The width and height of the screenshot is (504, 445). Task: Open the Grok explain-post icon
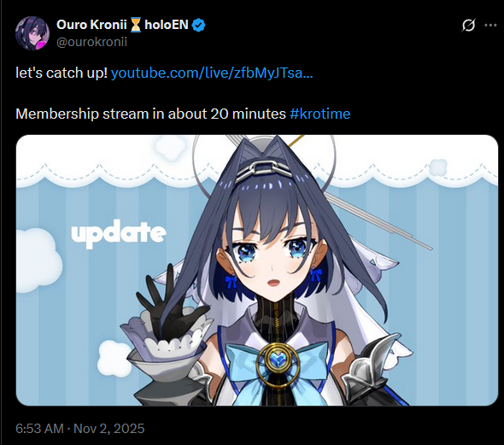click(x=468, y=25)
